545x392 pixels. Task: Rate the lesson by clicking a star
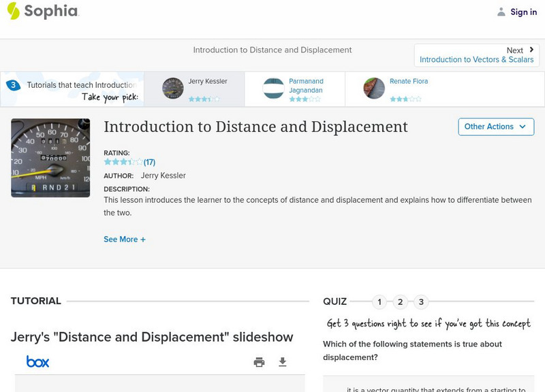pyautogui.click(x=124, y=162)
